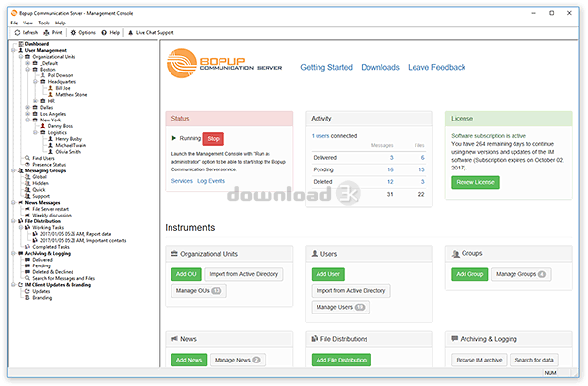Select the Quick group icon
588x386 pixels.
point(27,190)
